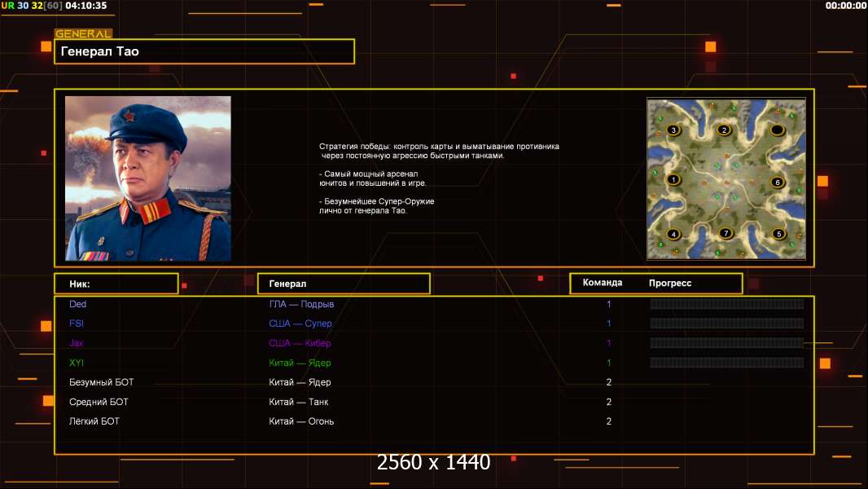Click the "Ник:" column header
Image resolution: width=868 pixels, height=489 pixels.
coord(116,284)
